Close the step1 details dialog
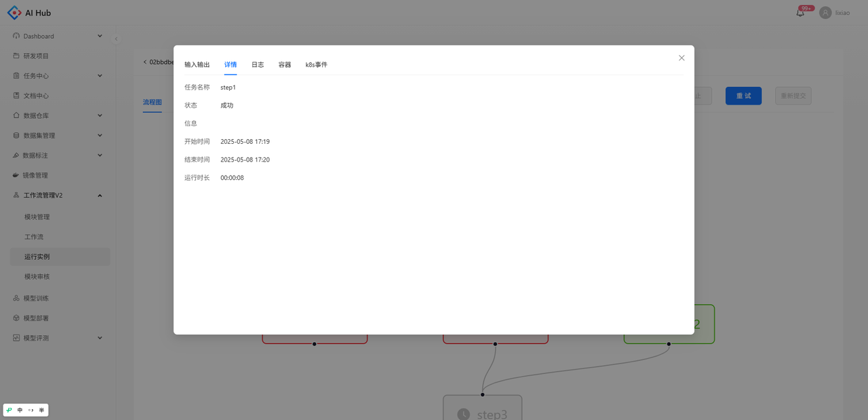Image resolution: width=868 pixels, height=420 pixels. point(682,58)
